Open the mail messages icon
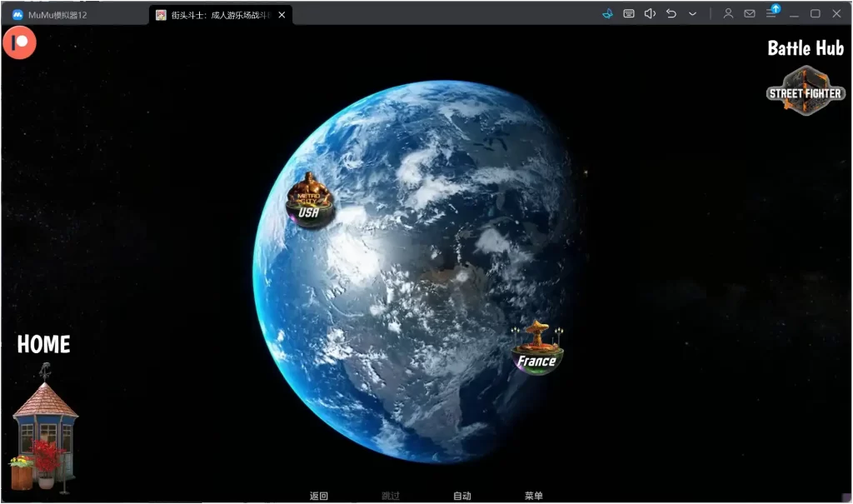 click(x=750, y=13)
